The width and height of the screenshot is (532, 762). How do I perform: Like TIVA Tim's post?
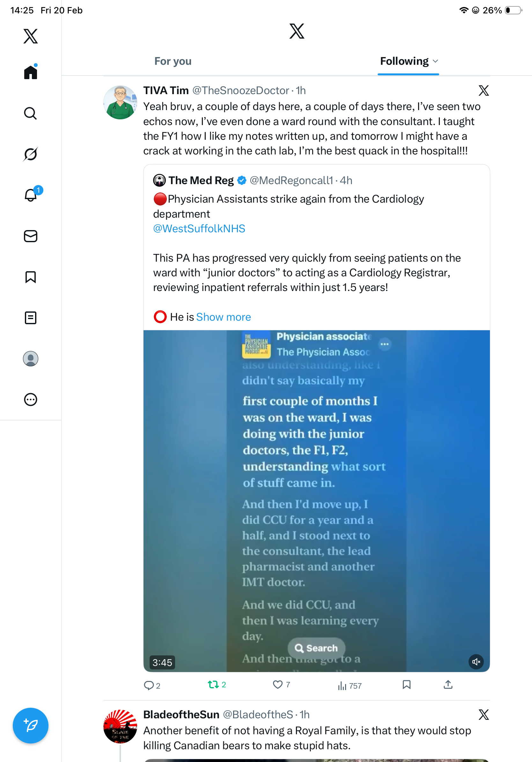[277, 684]
